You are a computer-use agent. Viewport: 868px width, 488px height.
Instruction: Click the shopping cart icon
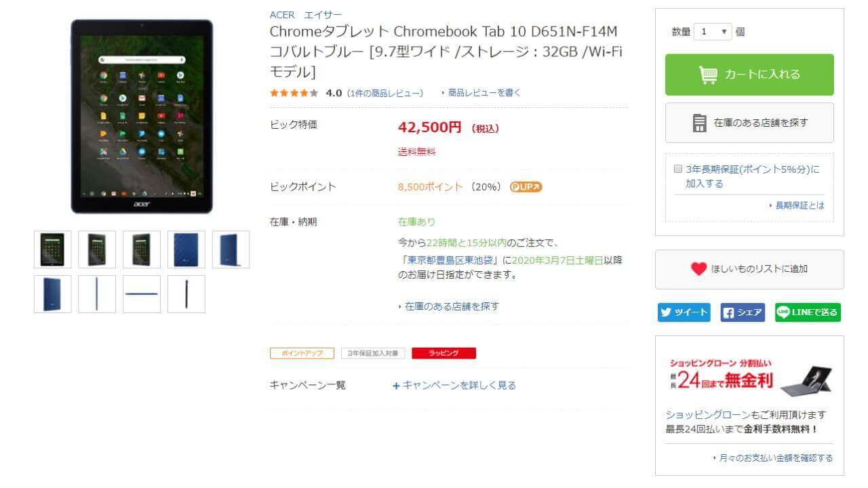[708, 75]
